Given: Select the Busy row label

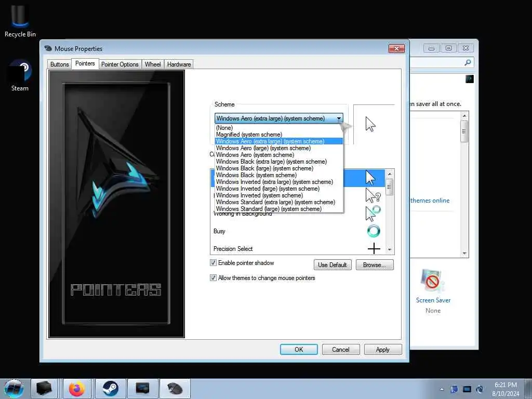Looking at the screenshot, I should point(219,231).
